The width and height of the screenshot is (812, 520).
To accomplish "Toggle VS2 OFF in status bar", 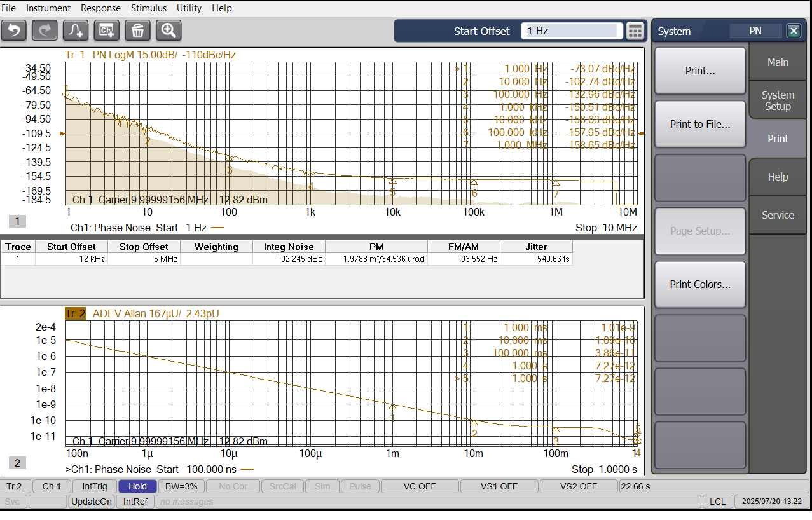I will [x=579, y=486].
